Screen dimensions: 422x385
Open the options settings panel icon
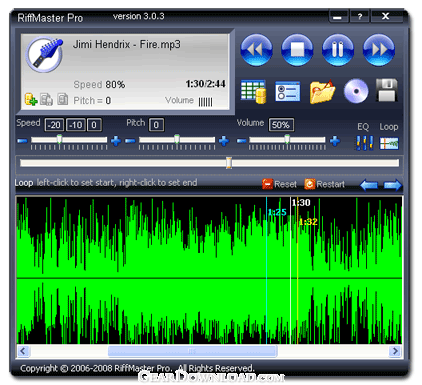point(288,92)
